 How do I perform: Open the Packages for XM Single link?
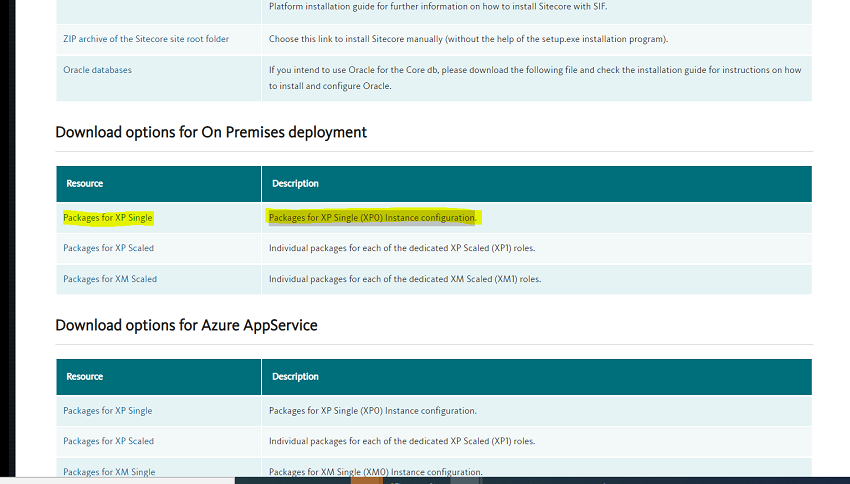tap(108, 472)
